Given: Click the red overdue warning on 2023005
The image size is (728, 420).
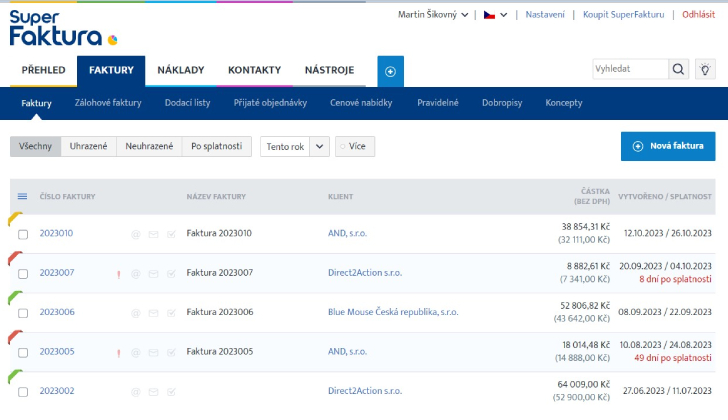Looking at the screenshot, I should pyautogui.click(x=119, y=353).
